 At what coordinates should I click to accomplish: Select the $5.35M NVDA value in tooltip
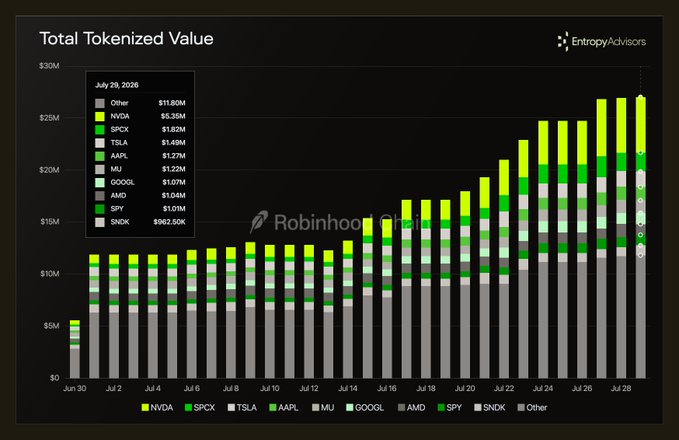click(173, 116)
